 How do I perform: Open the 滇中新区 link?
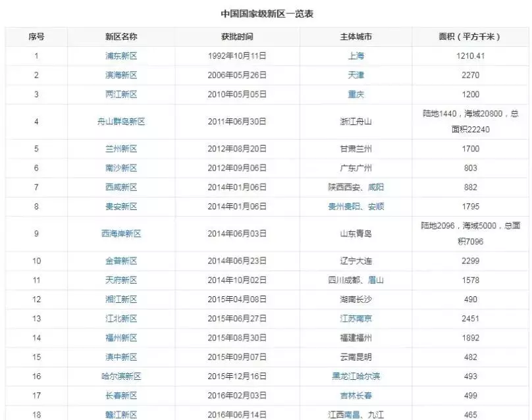121,357
